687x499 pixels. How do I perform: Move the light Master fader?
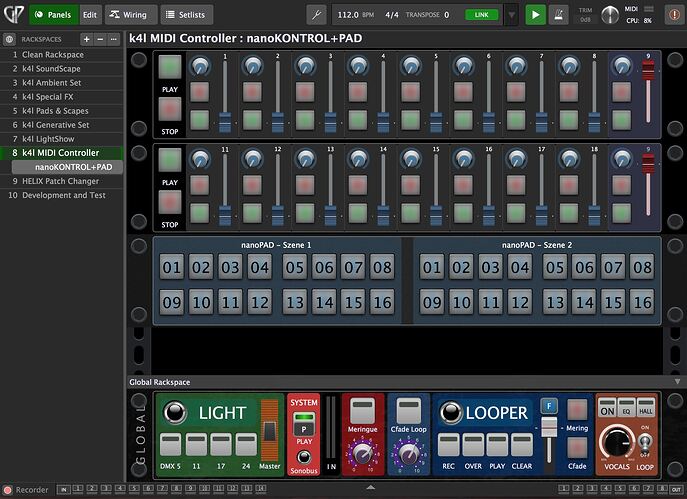pos(269,432)
